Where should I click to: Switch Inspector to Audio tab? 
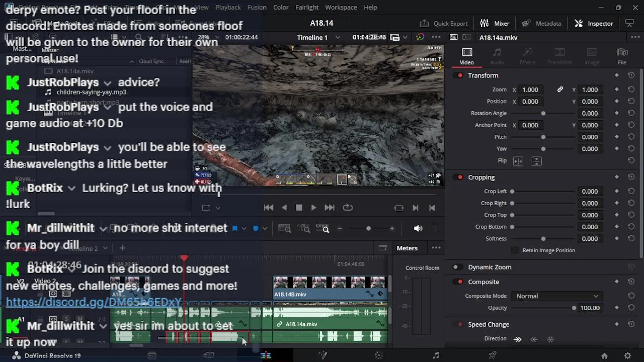point(497,56)
